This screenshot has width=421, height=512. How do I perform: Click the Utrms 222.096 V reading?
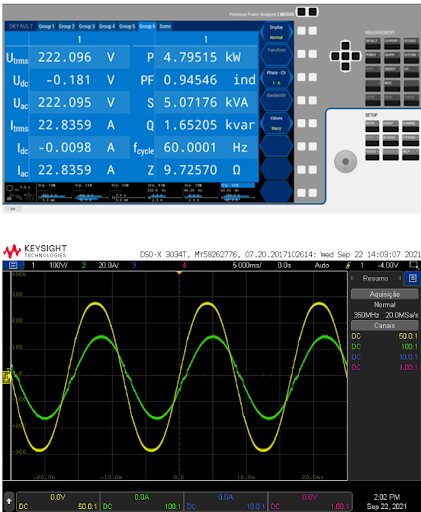[x=67, y=57]
